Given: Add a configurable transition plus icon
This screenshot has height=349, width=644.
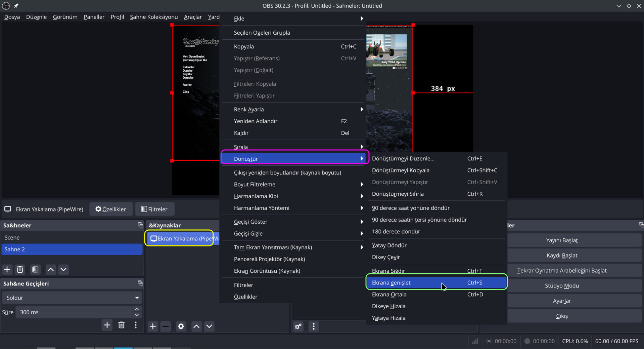Looking at the screenshot, I should click(107, 325).
